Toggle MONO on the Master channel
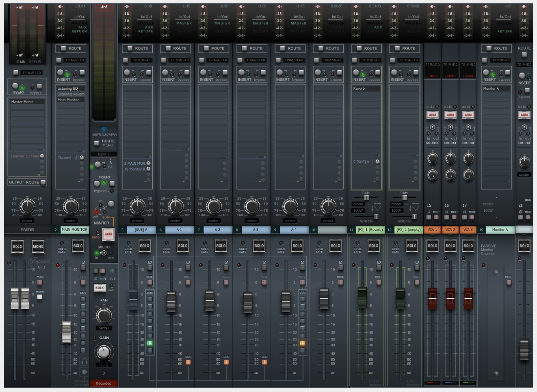Image resolution: width=537 pixels, height=392 pixels. 38,247
